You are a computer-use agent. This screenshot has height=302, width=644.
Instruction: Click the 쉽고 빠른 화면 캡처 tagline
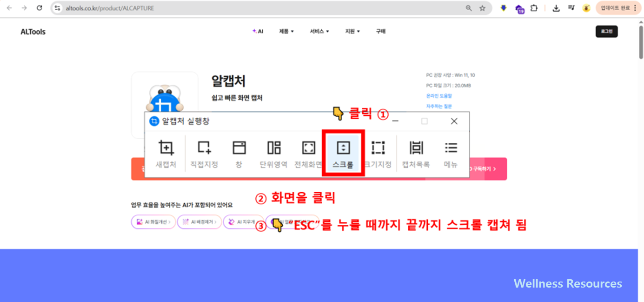(x=237, y=98)
